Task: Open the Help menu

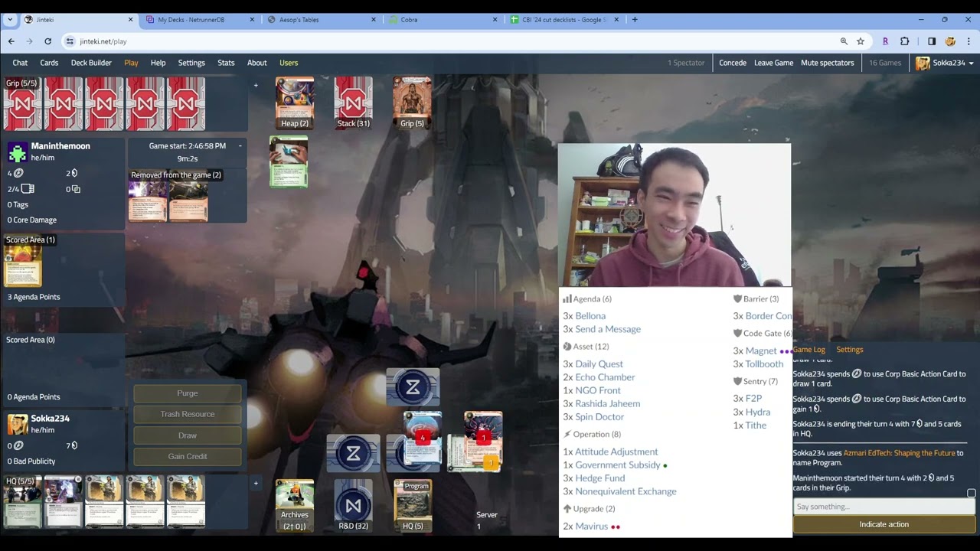Action: 158,63
